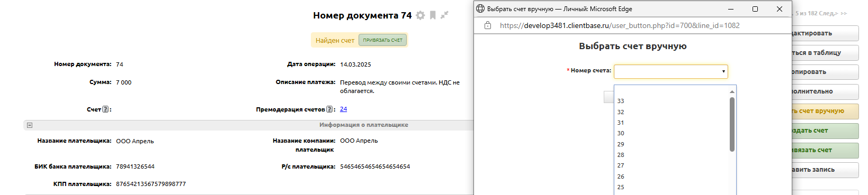This screenshot has width=868, height=195.
Task: Open settings gear next to Номер документа 74
Action: pyautogui.click(x=420, y=15)
